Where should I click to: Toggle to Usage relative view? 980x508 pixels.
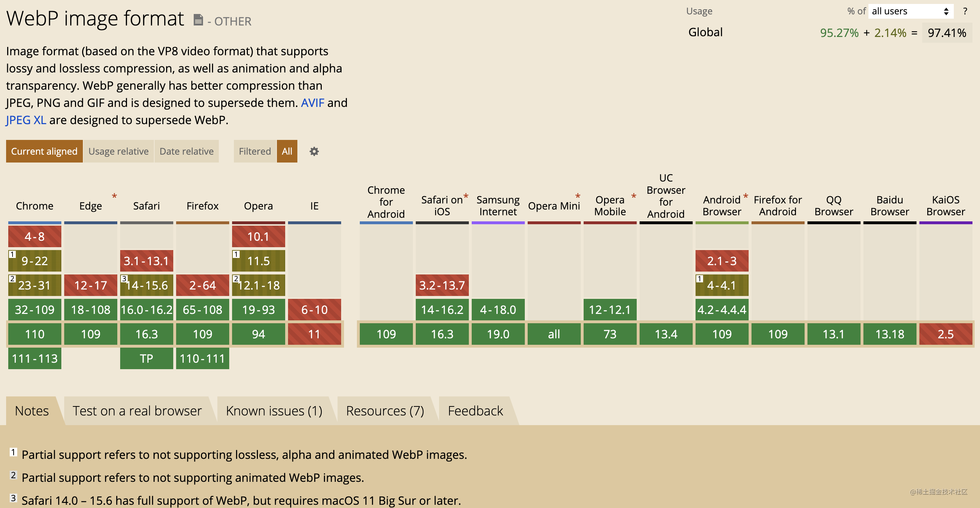pos(118,151)
